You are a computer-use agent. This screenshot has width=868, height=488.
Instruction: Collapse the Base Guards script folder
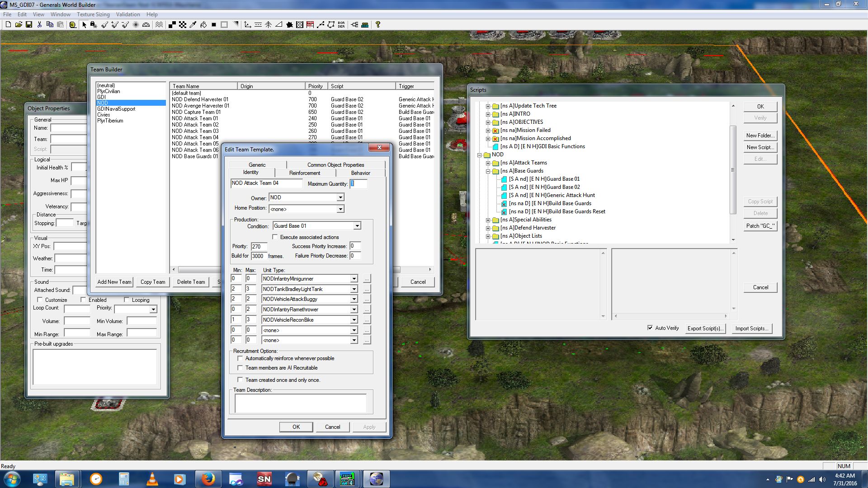pos(488,171)
